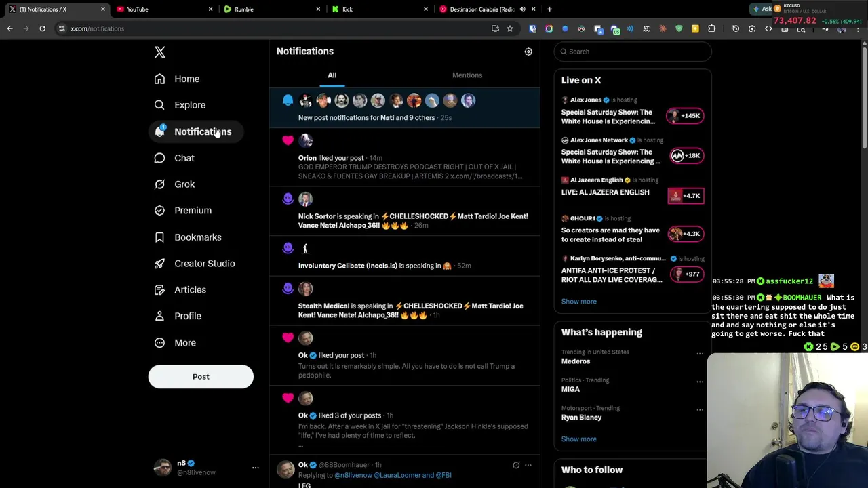Click Show more under Live on X
The height and width of the screenshot is (488, 868).
click(579, 302)
